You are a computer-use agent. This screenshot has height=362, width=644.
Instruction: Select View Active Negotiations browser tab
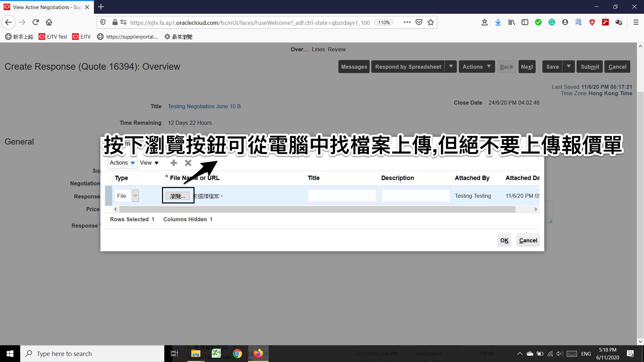tap(47, 7)
